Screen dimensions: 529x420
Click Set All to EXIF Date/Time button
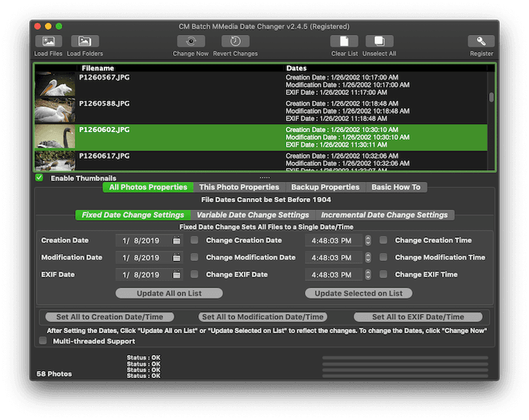click(418, 317)
